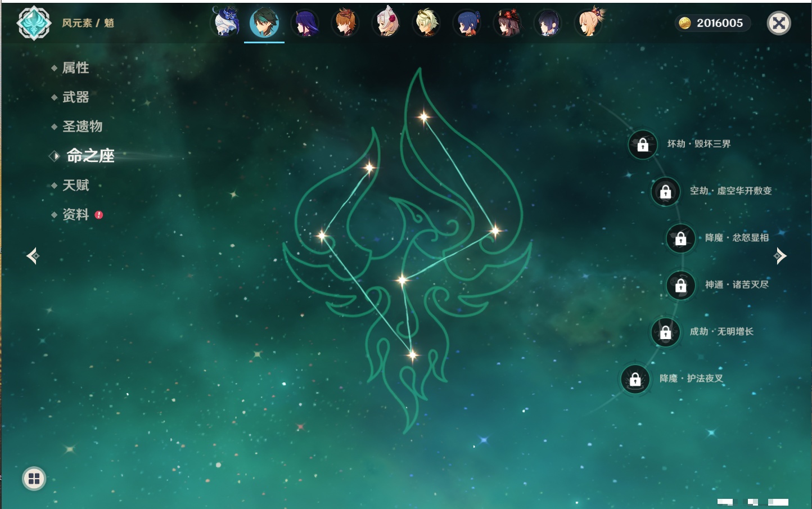Select the highlighted Xiao avatar with teal hair

(x=264, y=22)
